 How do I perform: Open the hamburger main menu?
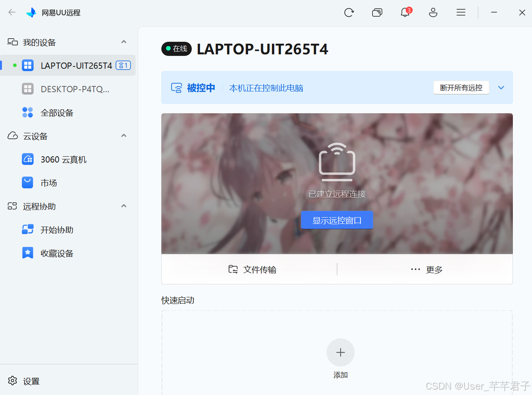click(x=461, y=12)
